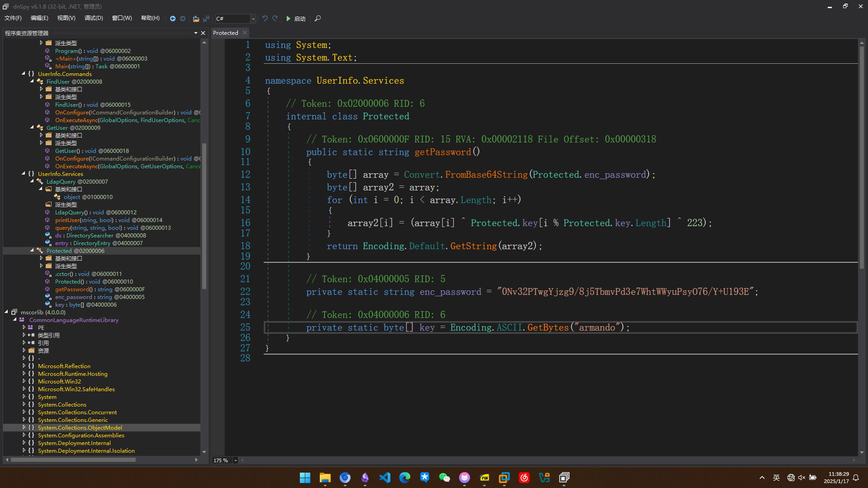Switch to the Protected tab
Screen dimensions: 868x488
click(x=226, y=33)
